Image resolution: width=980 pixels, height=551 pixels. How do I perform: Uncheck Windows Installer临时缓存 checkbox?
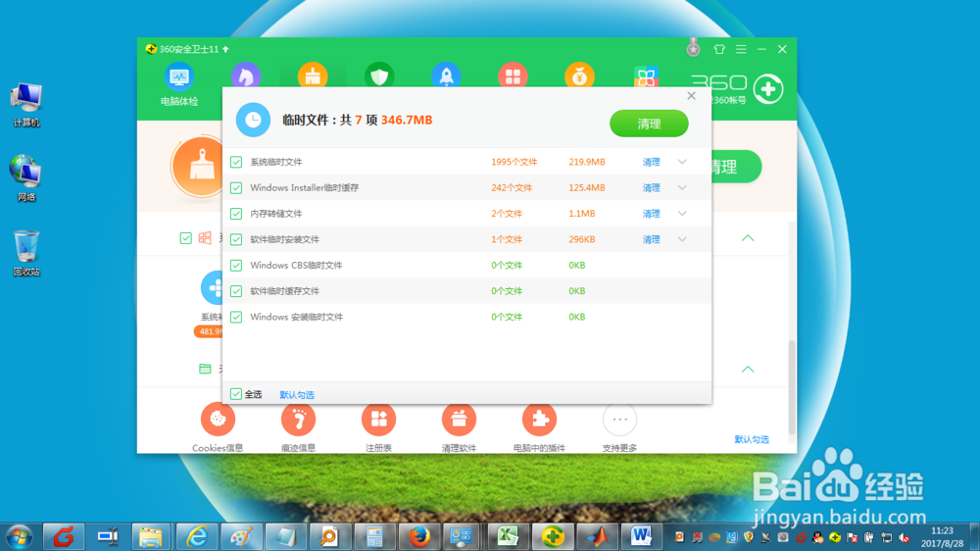tap(236, 187)
